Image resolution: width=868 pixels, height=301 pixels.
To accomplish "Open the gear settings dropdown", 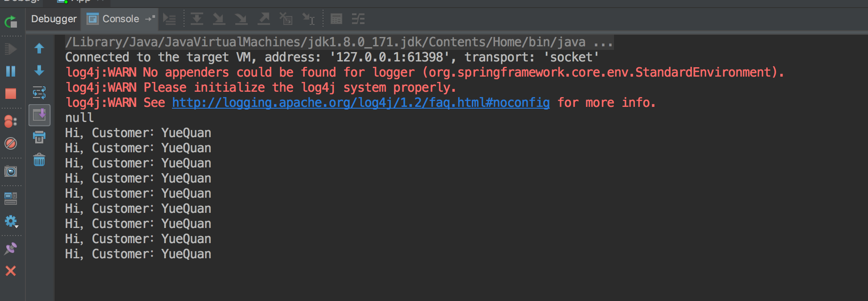I will click(11, 221).
